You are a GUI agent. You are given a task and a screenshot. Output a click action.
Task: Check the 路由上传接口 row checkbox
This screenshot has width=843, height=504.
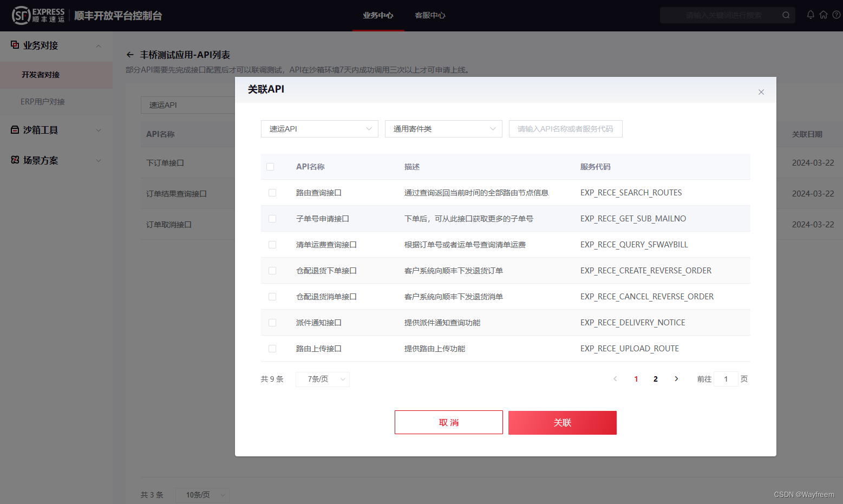(272, 349)
